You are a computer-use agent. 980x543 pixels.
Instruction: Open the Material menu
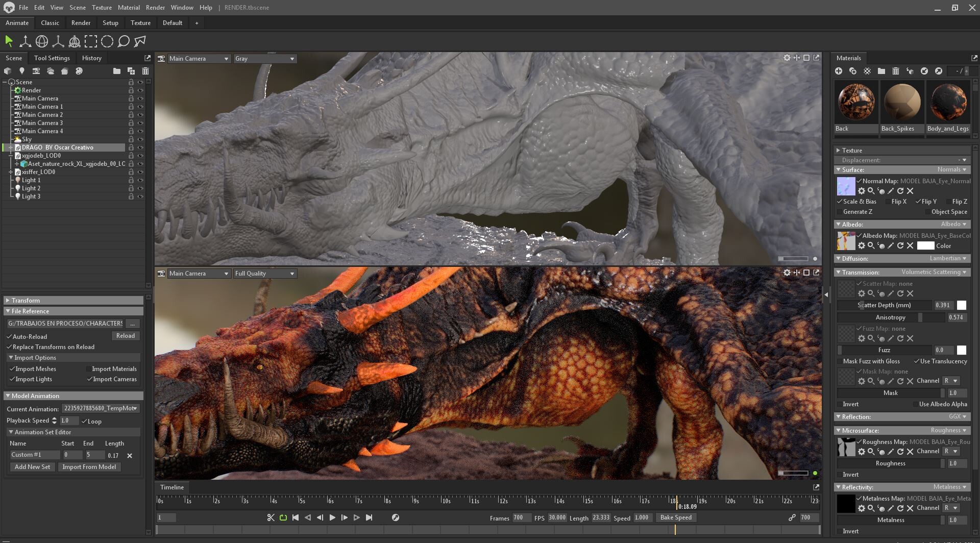pos(129,8)
